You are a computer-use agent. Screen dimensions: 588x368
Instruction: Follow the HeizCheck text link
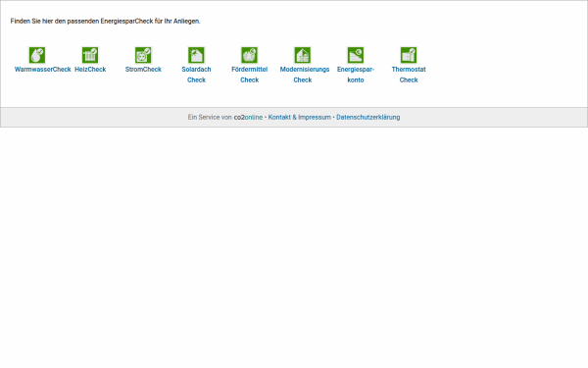tap(90, 70)
